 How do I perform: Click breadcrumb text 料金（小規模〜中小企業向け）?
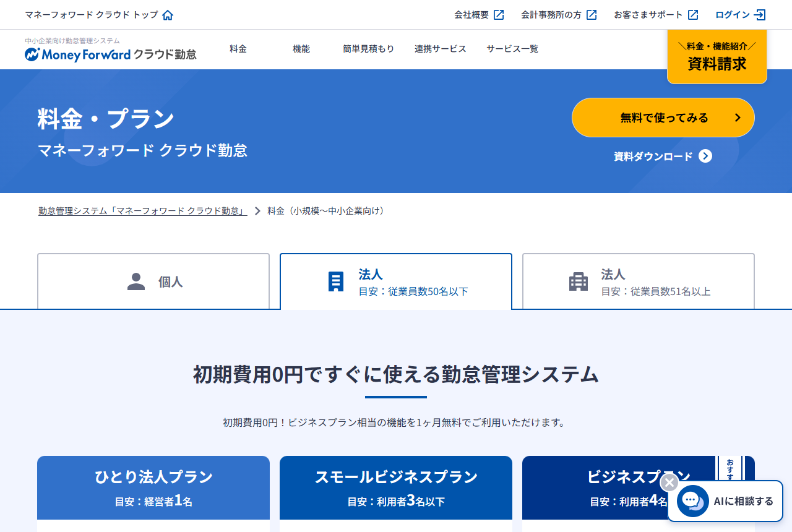[x=328, y=211]
